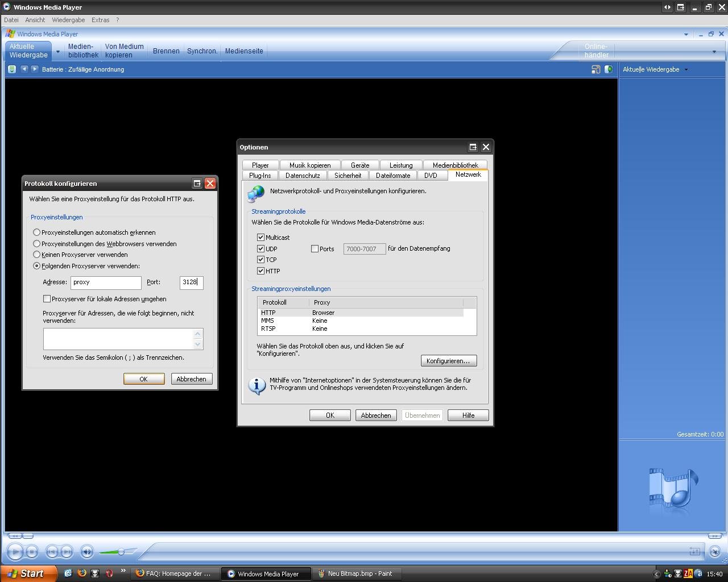Open the playlist options icon beside Batterie
This screenshot has width=728, height=582.
11,69
